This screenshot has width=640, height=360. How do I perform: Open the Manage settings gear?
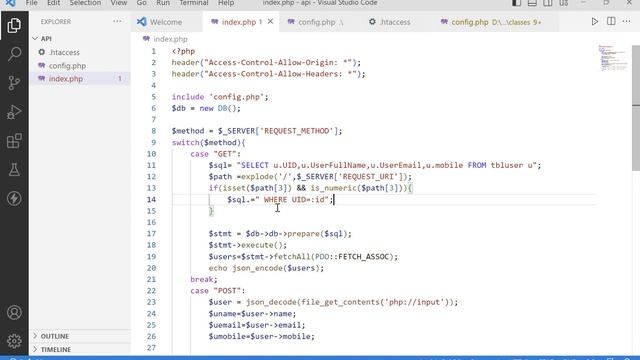(x=14, y=341)
